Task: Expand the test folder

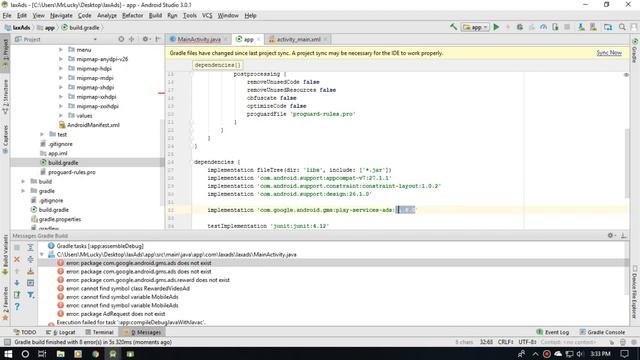Action: [42, 134]
